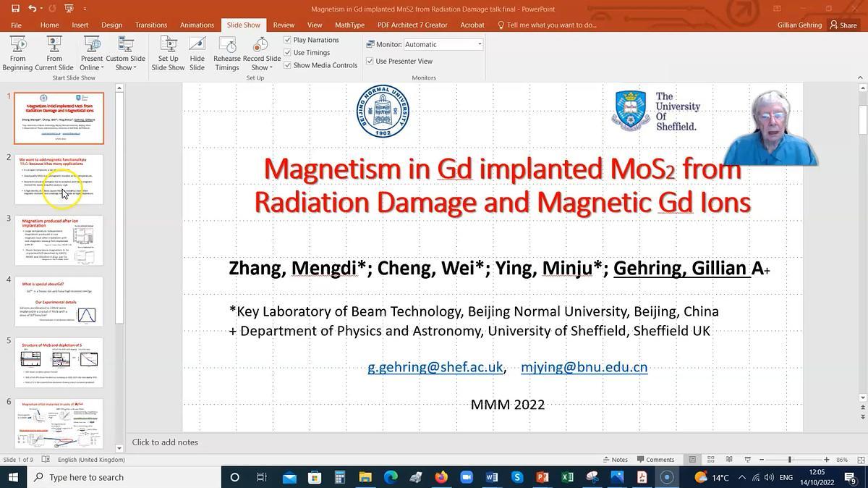
Task: Start show From Current Slide
Action: point(54,54)
